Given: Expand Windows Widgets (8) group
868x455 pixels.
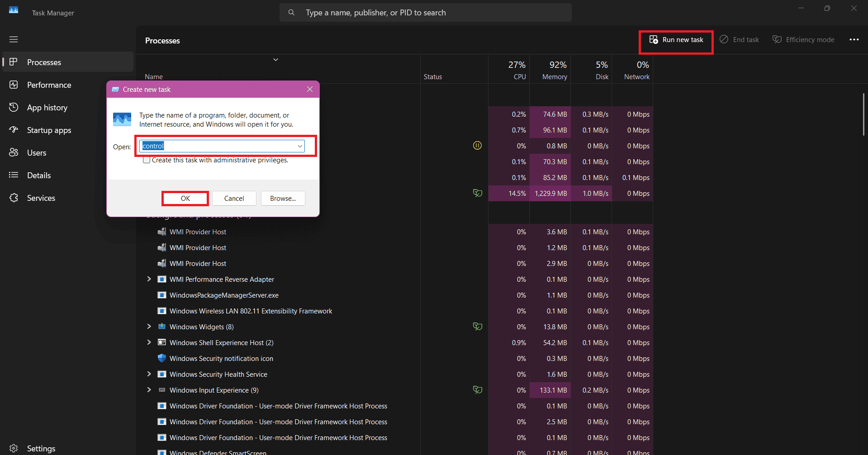Looking at the screenshot, I should tap(149, 327).
